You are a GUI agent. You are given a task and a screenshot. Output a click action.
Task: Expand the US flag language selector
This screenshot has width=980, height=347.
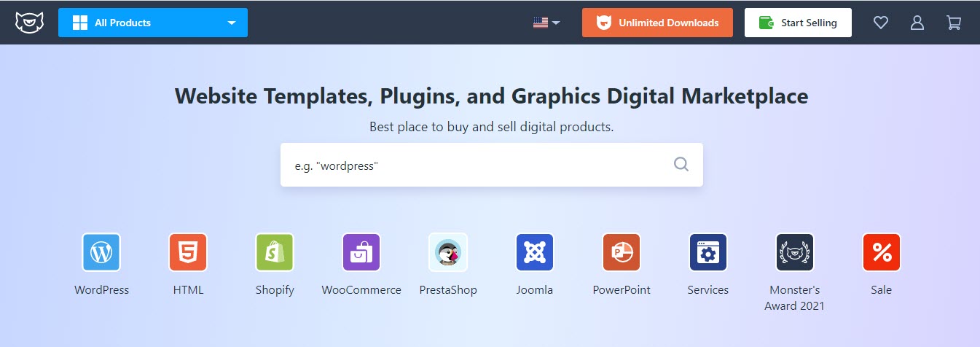click(546, 23)
